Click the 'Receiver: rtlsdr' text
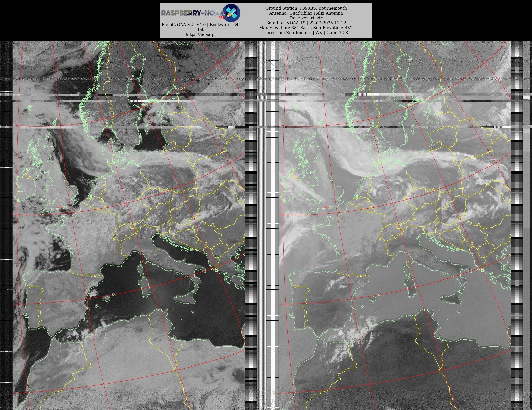 click(x=306, y=18)
